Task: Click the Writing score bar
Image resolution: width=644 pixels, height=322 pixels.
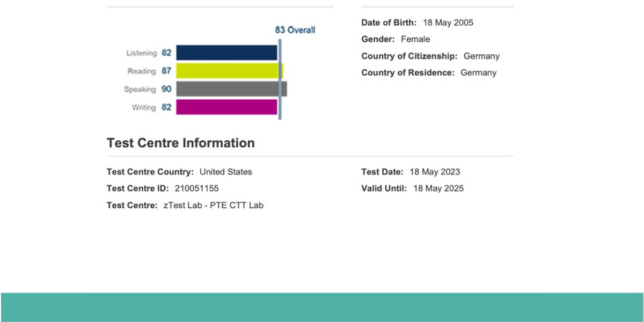Action: 225,107
